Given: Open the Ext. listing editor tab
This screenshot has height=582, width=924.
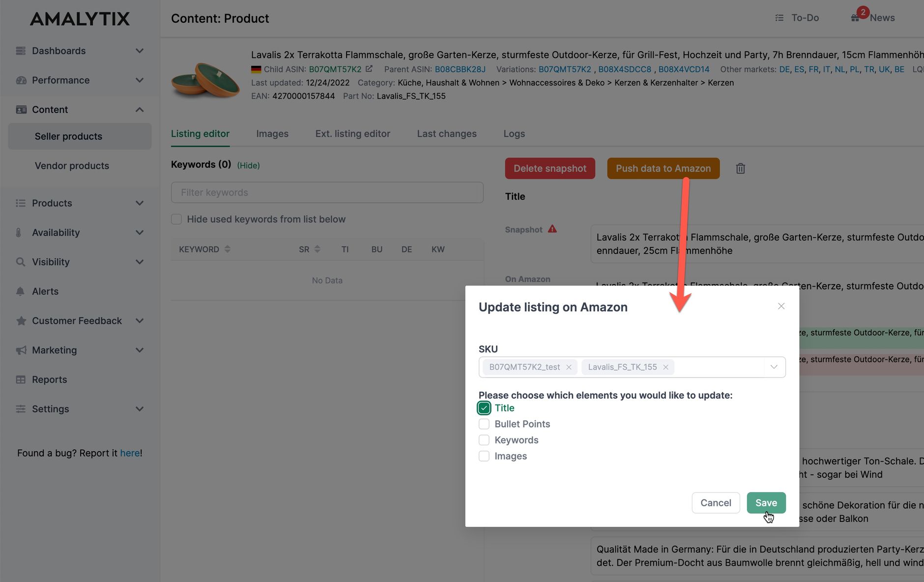Looking at the screenshot, I should 353,134.
